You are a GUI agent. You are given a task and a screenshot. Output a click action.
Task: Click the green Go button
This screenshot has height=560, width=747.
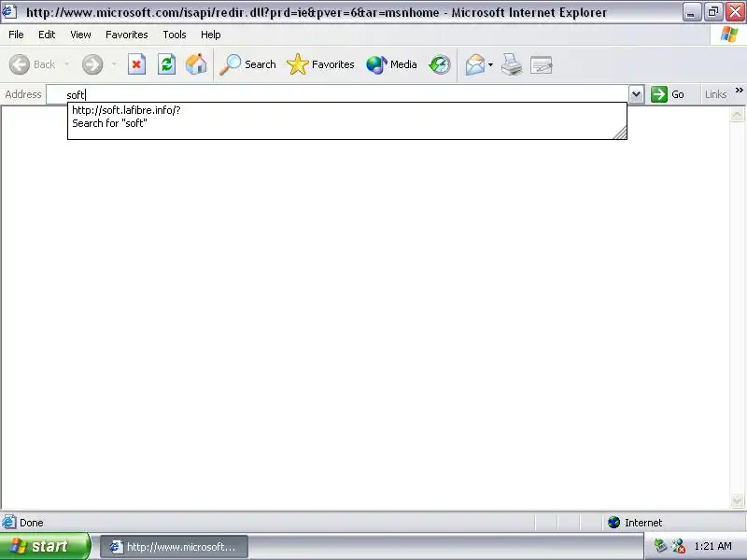point(669,94)
